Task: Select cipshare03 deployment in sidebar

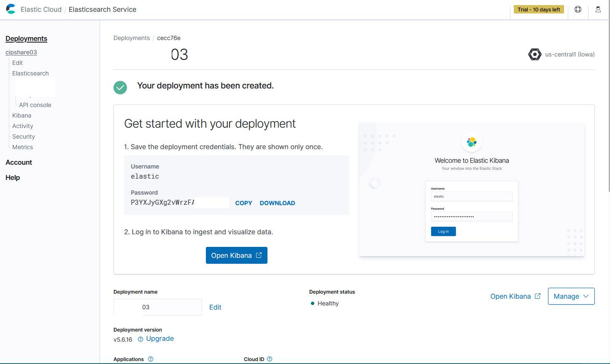Action: [21, 52]
